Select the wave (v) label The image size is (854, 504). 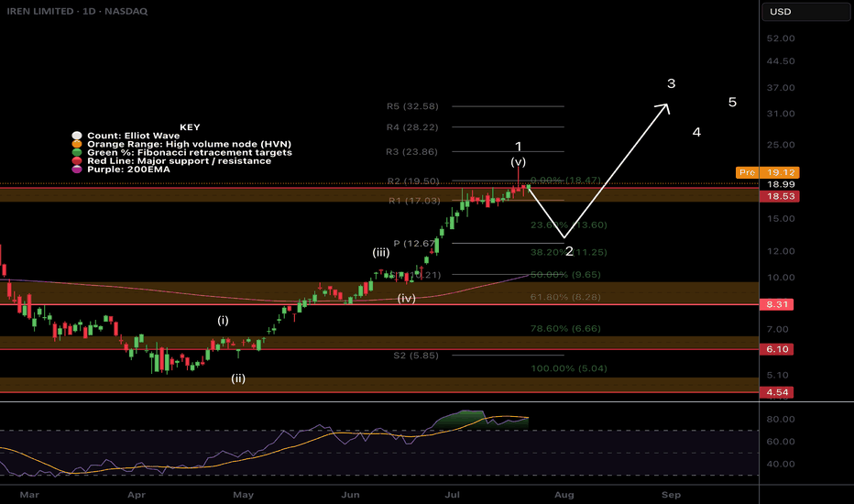point(518,162)
